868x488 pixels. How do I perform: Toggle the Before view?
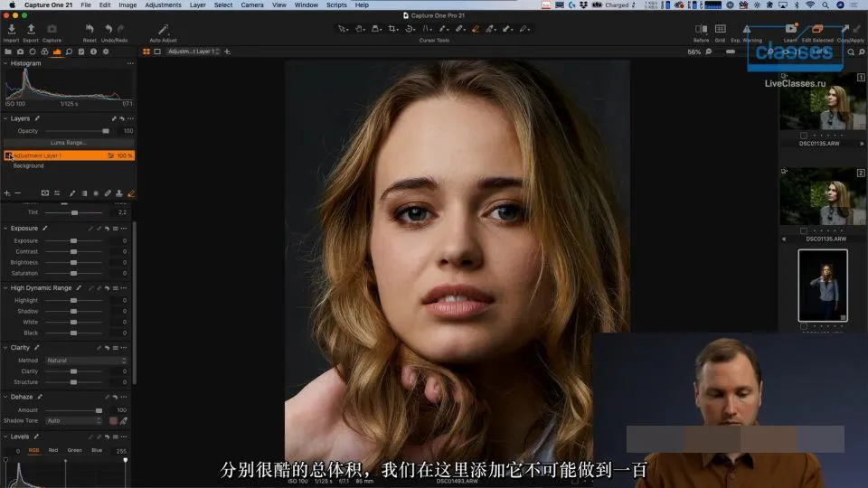701,29
